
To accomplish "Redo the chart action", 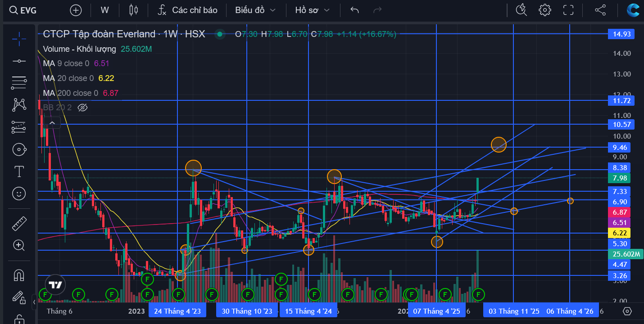I will coord(378,10).
